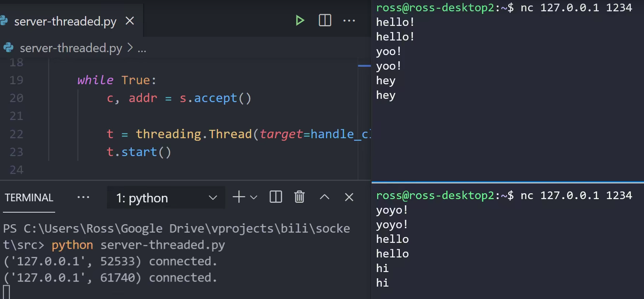The height and width of the screenshot is (299, 644).
Task: Switch to the TERMINAL panel tab
Action: [x=29, y=198]
